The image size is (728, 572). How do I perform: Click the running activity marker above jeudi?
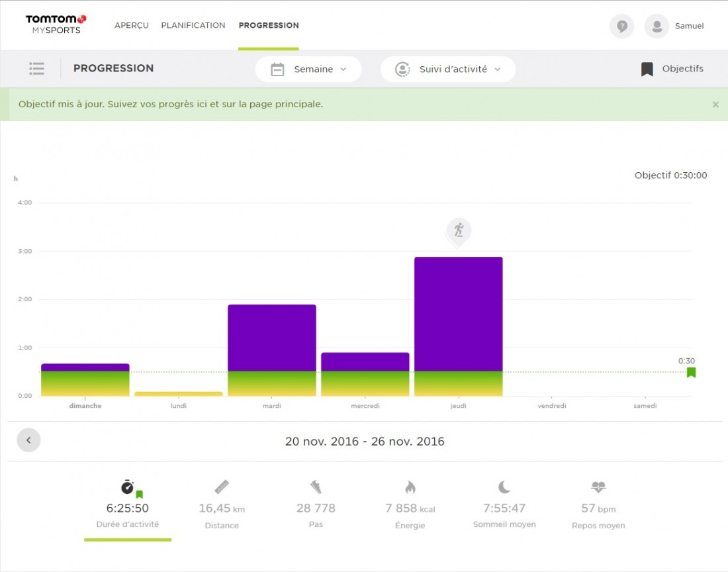tap(458, 231)
